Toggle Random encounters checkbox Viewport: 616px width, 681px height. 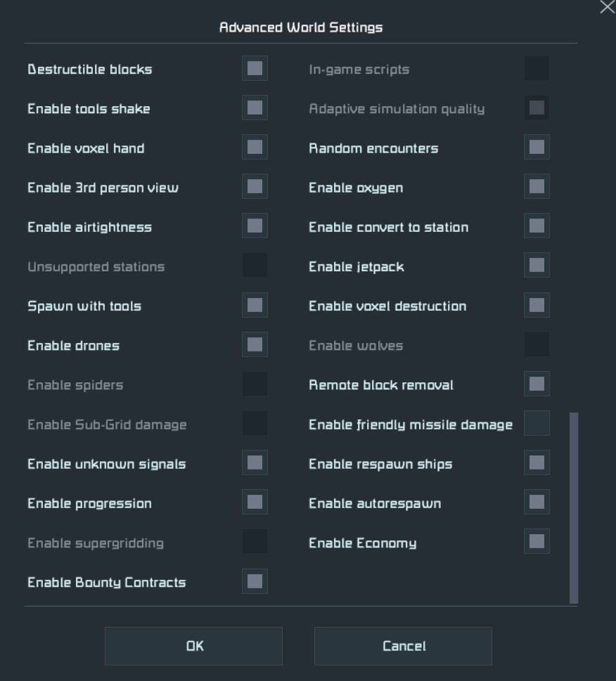[537, 147]
